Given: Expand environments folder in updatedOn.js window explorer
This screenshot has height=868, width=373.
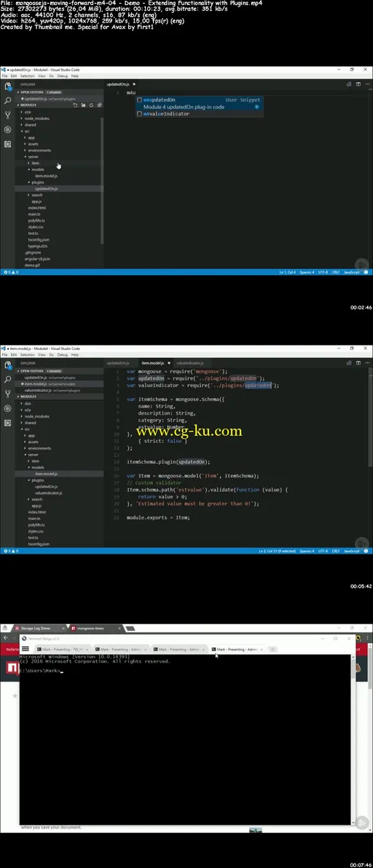Looking at the screenshot, I should pos(39,150).
